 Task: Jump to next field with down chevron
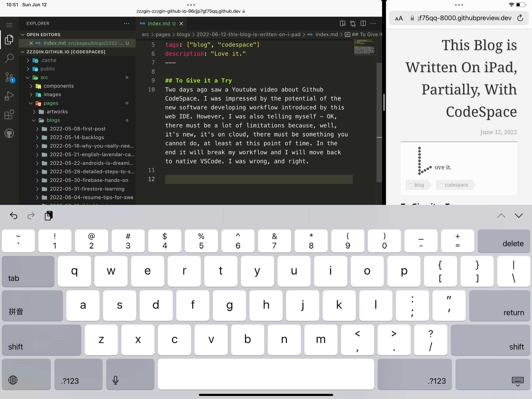(519, 215)
